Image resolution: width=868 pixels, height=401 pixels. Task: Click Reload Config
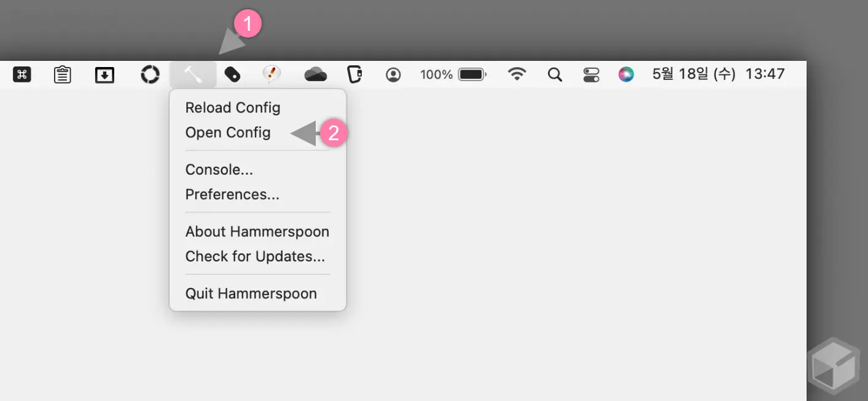(233, 107)
